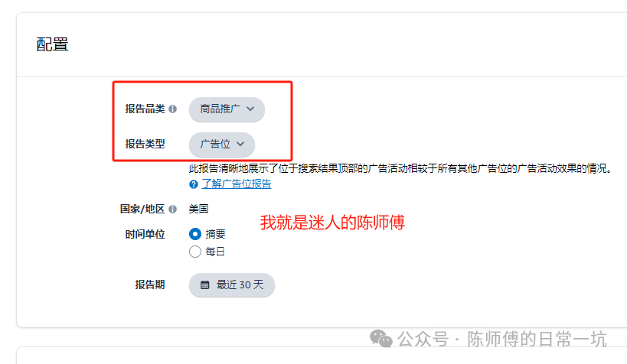Click the chevron arrow on 广告位
The width and height of the screenshot is (627, 364).
[240, 144]
